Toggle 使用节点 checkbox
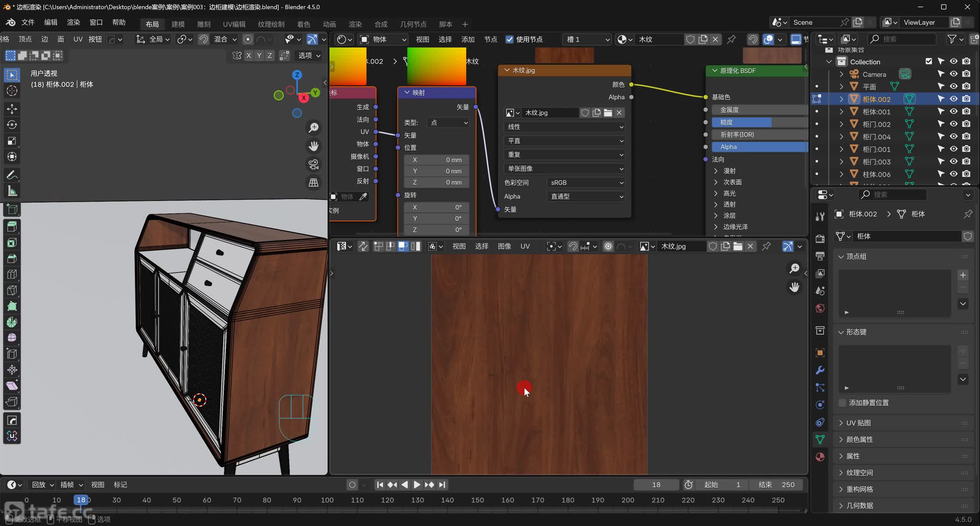Screen dimensions: 980x526 point(510,39)
